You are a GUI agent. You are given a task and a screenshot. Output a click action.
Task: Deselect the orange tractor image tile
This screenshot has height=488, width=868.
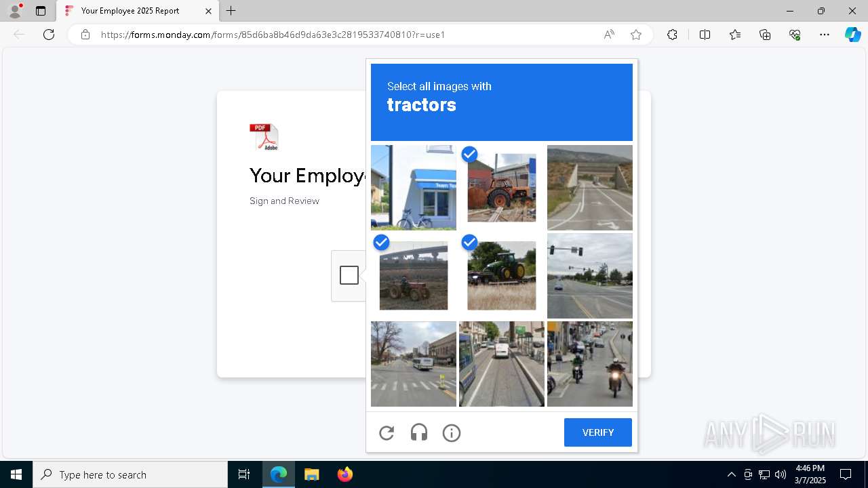(x=502, y=188)
